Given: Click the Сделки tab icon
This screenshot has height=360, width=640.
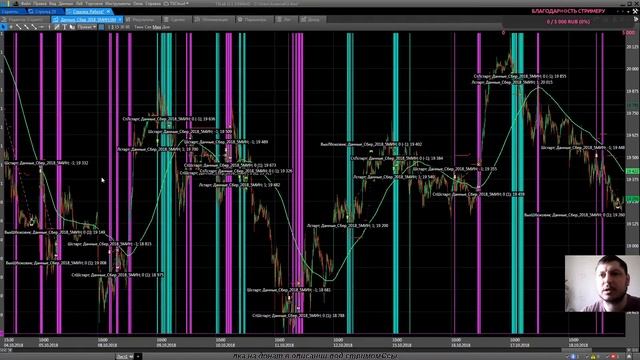Looking at the screenshot, I should (166, 19).
